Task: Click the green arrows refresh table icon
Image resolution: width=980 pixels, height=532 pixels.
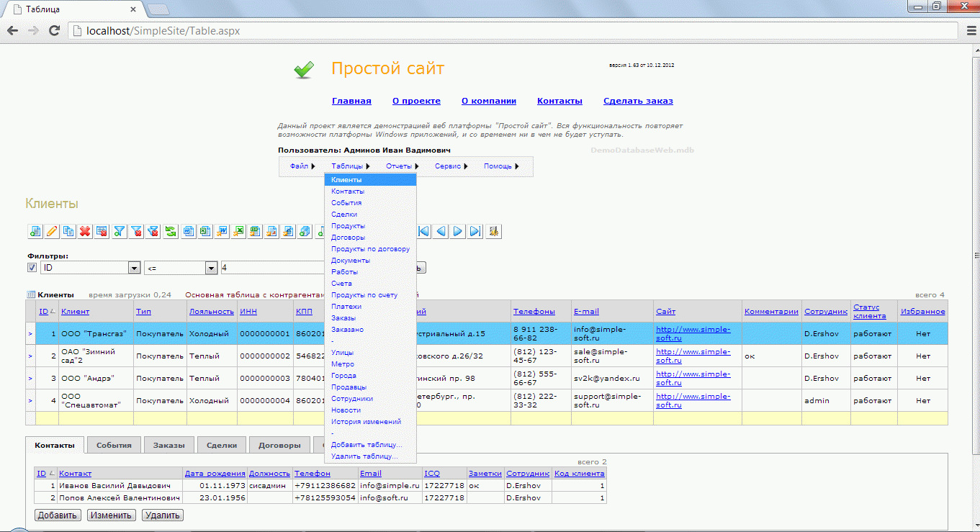Action: 170,231
